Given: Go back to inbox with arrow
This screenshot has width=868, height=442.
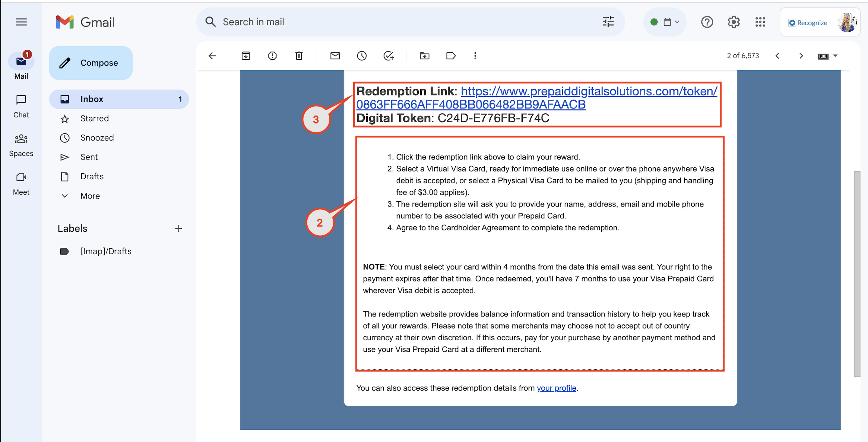Looking at the screenshot, I should click(x=212, y=56).
